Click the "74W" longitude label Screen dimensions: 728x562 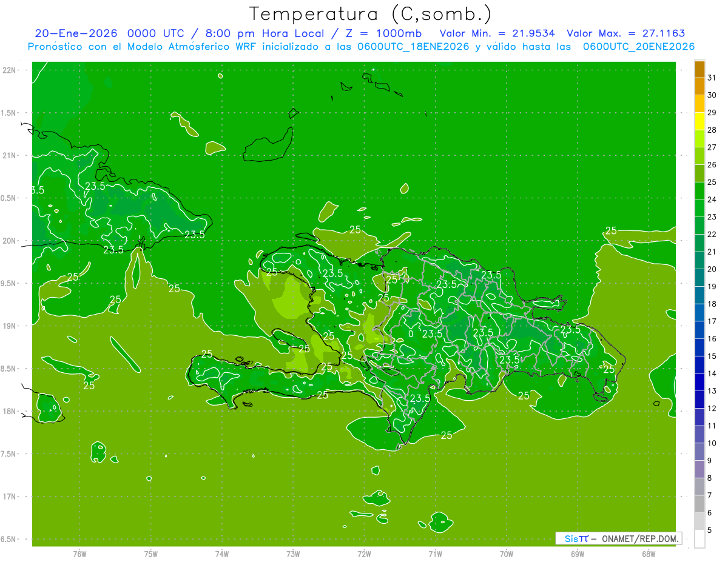tap(222, 554)
